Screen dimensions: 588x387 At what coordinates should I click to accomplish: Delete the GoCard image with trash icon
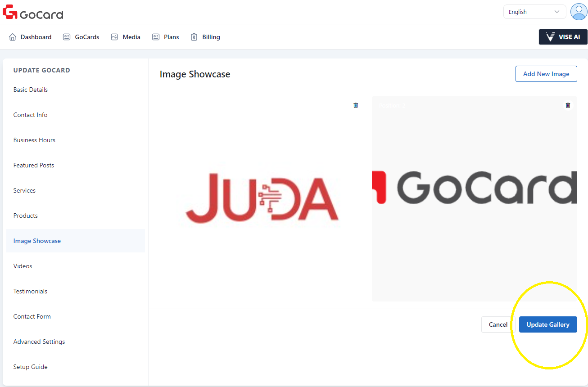coord(568,105)
